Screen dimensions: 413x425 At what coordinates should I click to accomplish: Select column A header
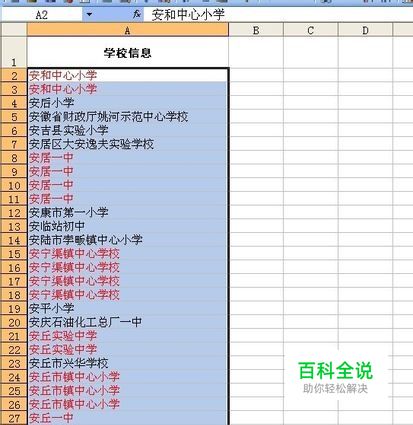[x=128, y=30]
